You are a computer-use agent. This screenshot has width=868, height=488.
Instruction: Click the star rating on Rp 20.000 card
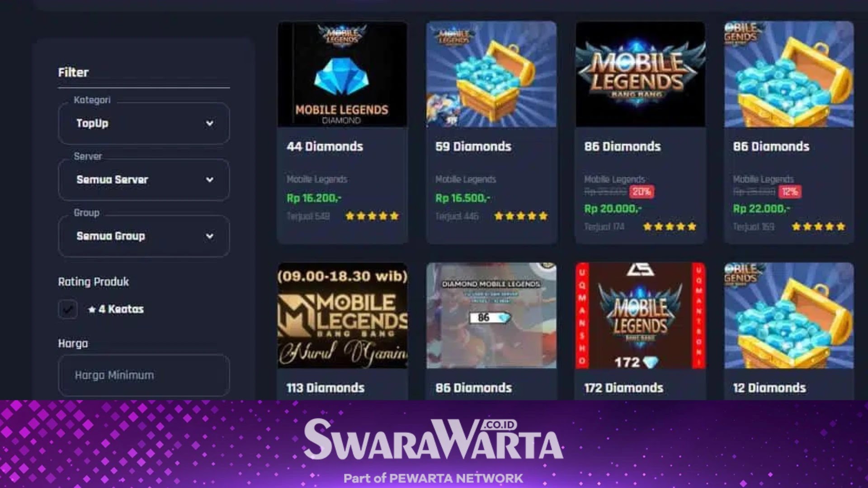point(670,226)
